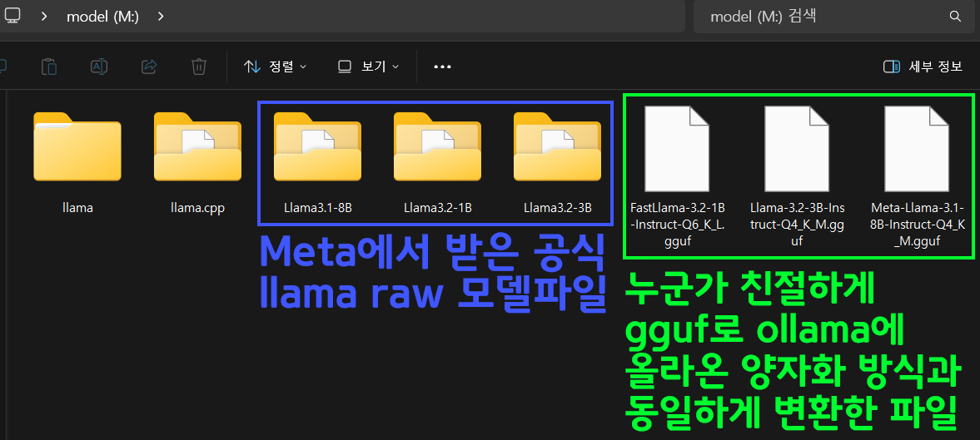This screenshot has height=440, width=980.
Task: Select FastLlama-3.2-1B-Instruct-Q6_K_L.gguf file icon
Action: [678, 149]
